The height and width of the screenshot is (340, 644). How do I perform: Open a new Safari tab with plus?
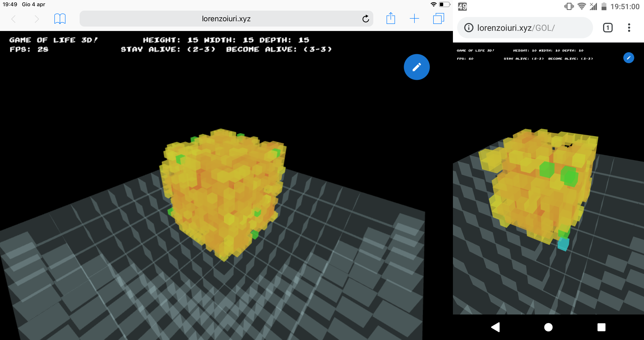(414, 19)
